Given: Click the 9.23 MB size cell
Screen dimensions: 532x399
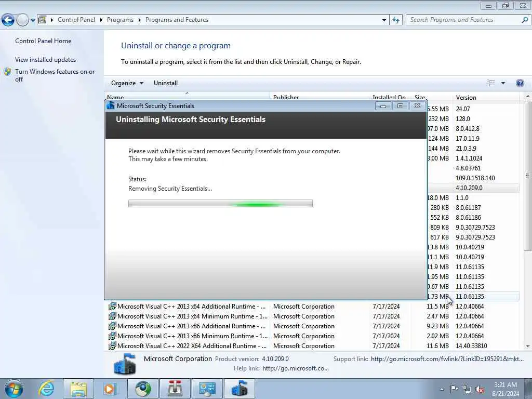Looking at the screenshot, I should click(x=437, y=326).
